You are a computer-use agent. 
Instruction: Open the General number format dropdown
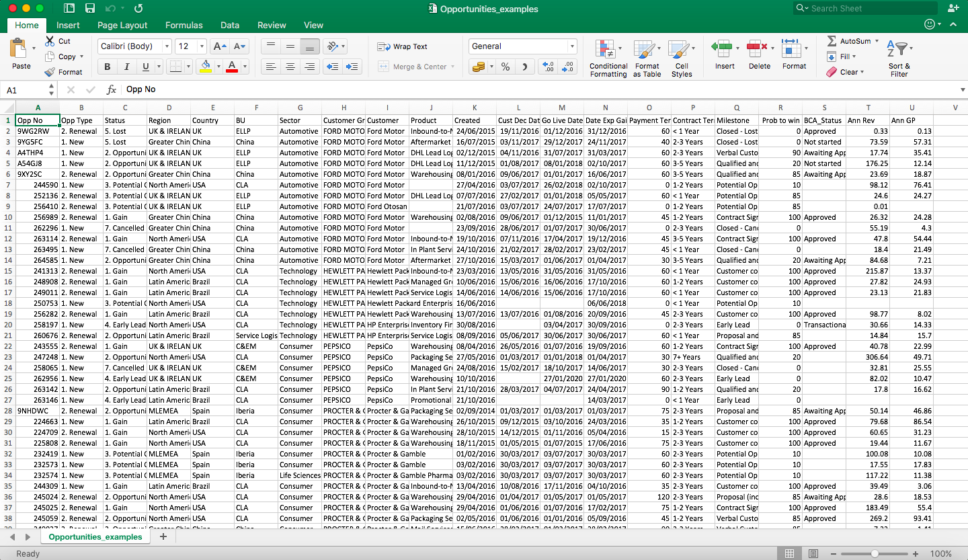(572, 46)
